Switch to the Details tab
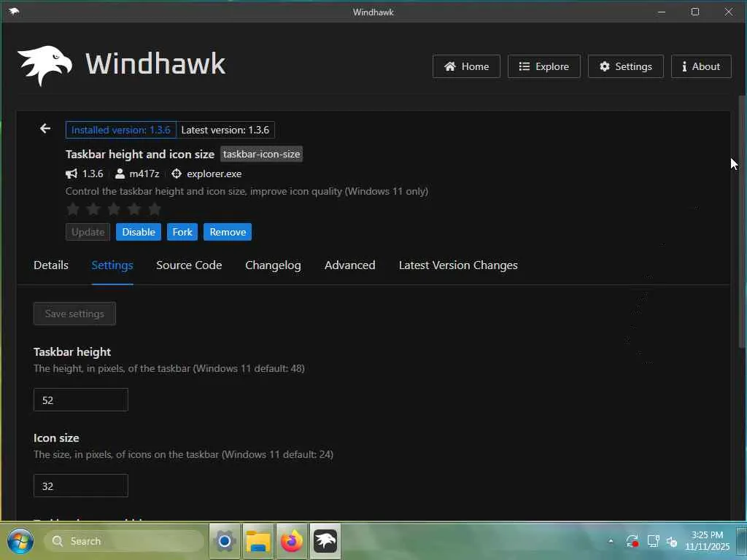 point(51,265)
